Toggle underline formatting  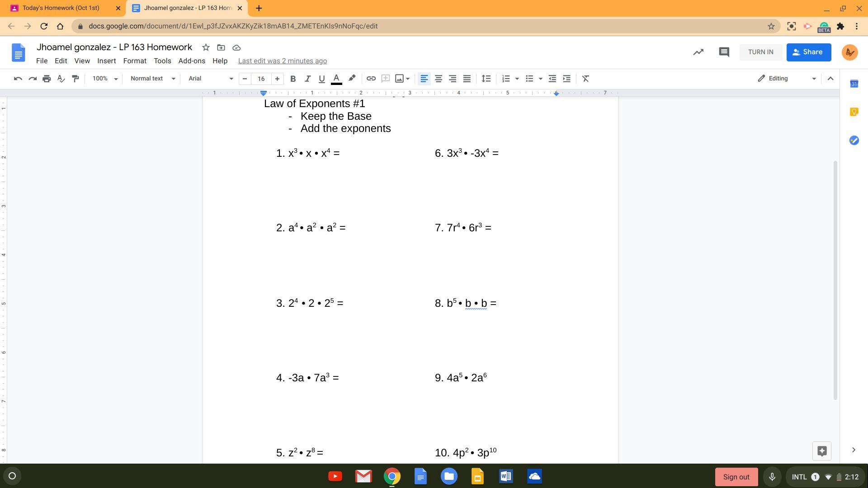pyautogui.click(x=321, y=79)
